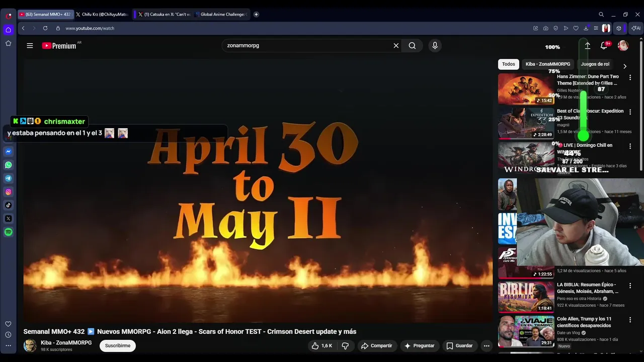Open Messenger in the Opera sidebar
Viewport: 644px width, 362px height.
[x=9, y=151]
